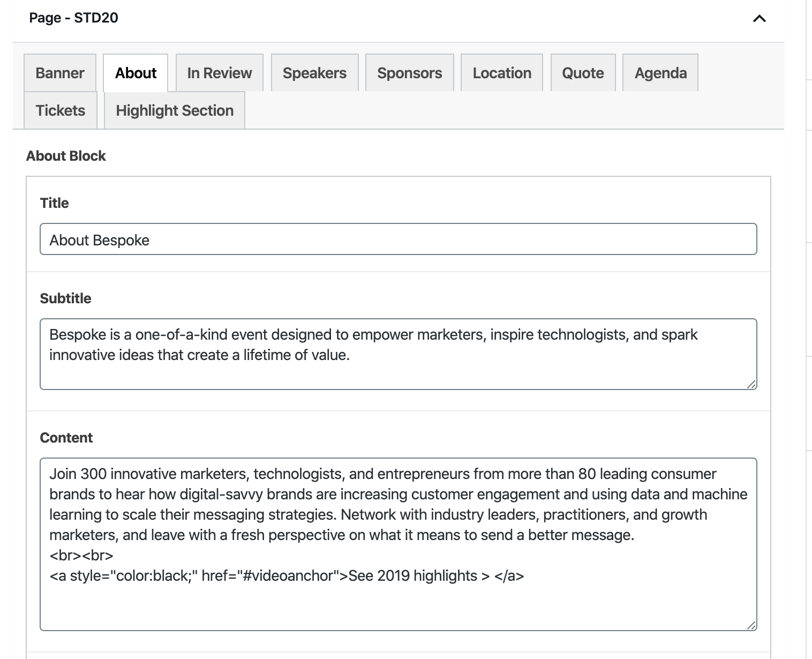Click the Title field label
Screen dimensions: 812x659
click(54, 203)
